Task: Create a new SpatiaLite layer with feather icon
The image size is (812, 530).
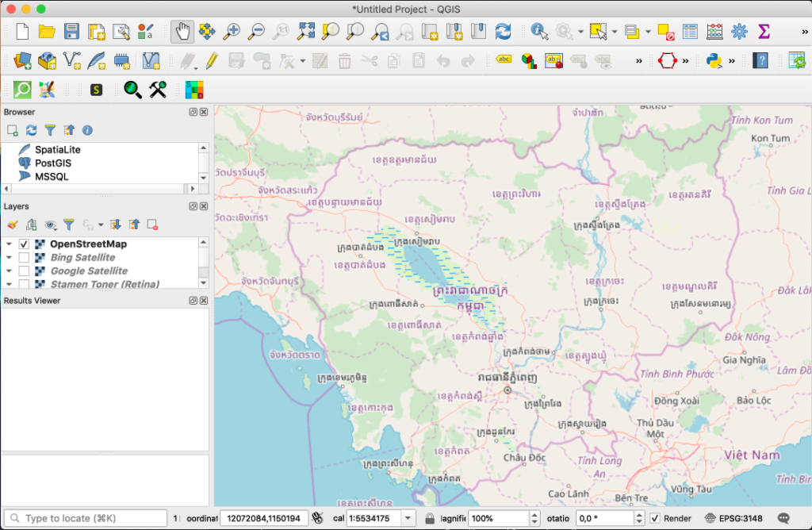Action: point(97,60)
